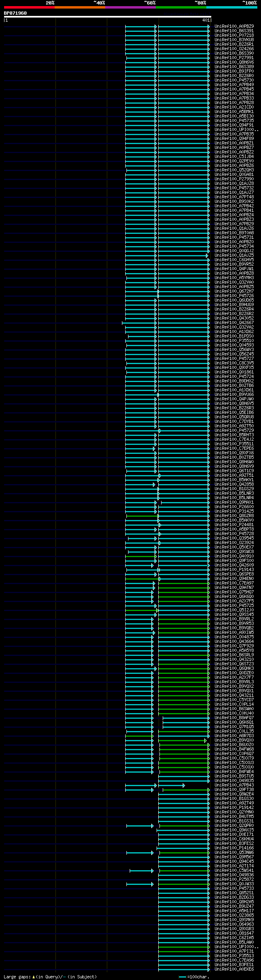Select label UniRef100_A2X7F5
The image size is (261, 980).
[234, 601]
